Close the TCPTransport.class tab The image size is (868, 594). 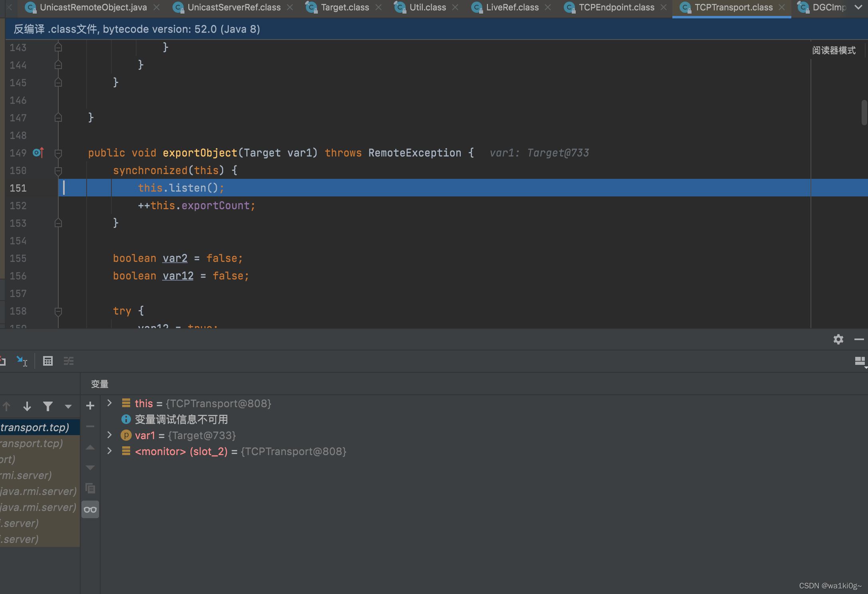(x=782, y=8)
